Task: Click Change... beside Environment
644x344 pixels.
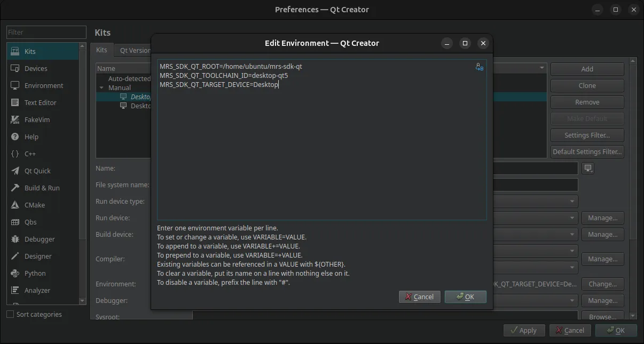Action: point(602,284)
